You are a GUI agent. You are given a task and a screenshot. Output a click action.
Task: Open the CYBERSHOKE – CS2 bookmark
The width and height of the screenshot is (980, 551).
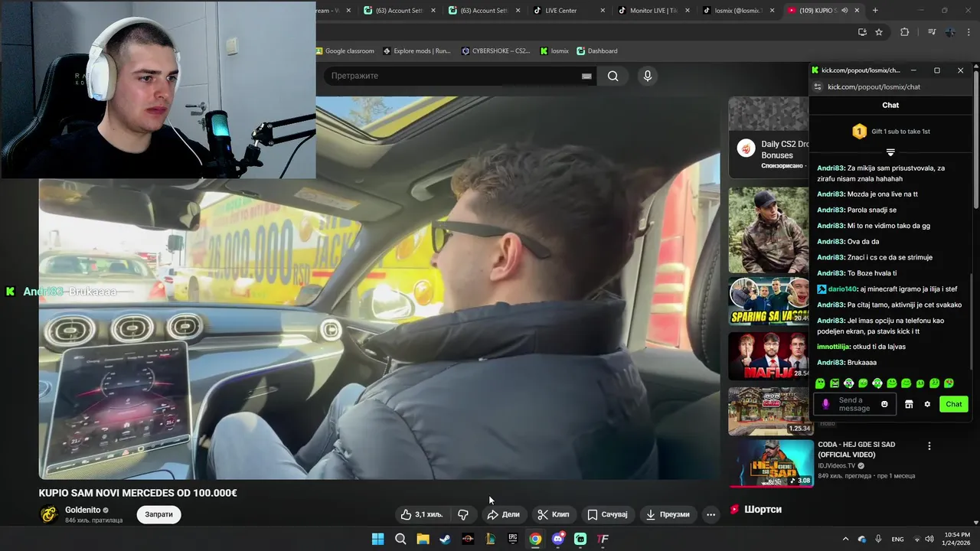(x=496, y=51)
